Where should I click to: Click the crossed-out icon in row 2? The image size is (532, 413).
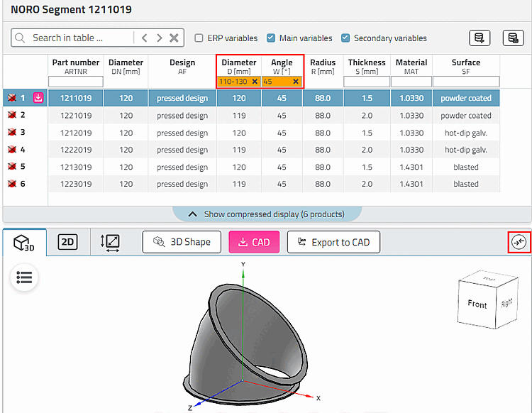12,115
